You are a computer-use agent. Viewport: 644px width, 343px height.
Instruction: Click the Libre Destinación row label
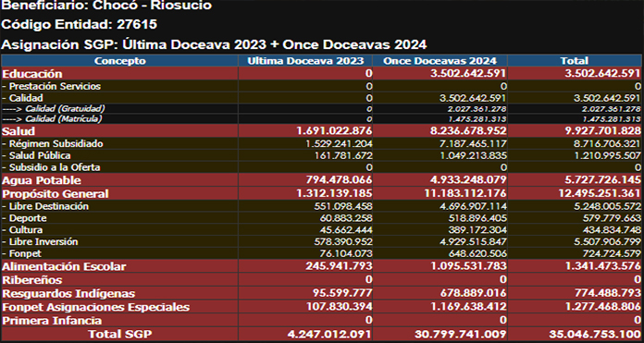click(45, 206)
